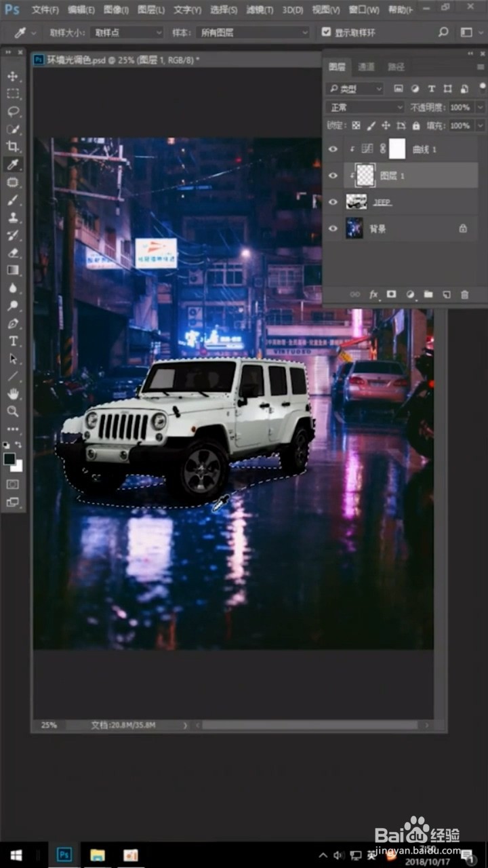Select the Eyedropper tool in the toolbox

point(13,164)
